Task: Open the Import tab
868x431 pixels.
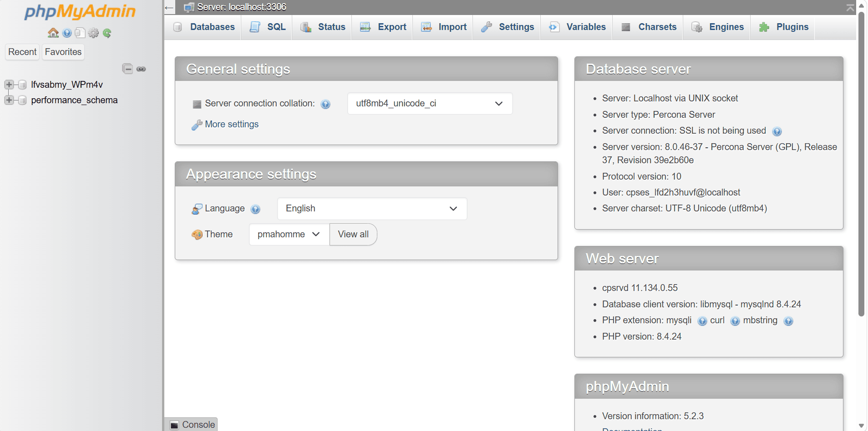Action: point(444,27)
